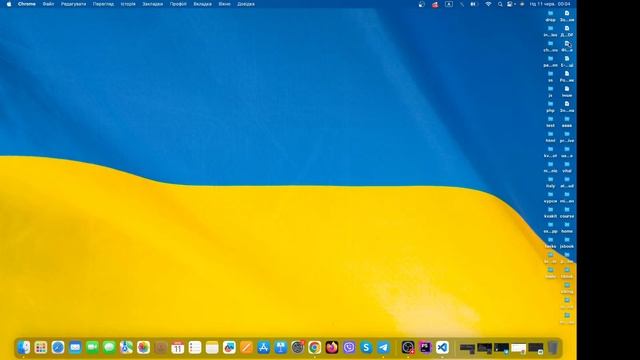The width and height of the screenshot is (640, 360).
Task: Open FaceTime from the dock
Action: pos(92,347)
